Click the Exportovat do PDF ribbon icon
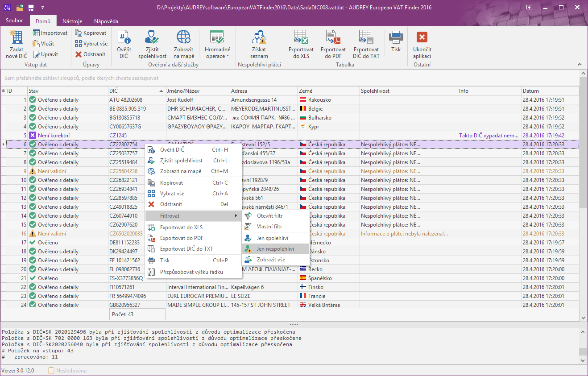588x376 pixels. [x=333, y=37]
